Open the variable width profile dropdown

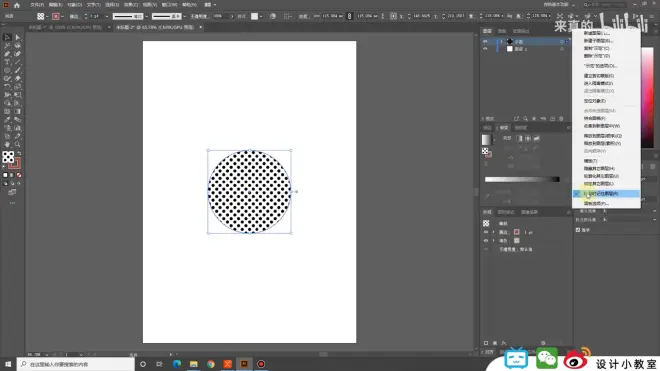point(146,16)
